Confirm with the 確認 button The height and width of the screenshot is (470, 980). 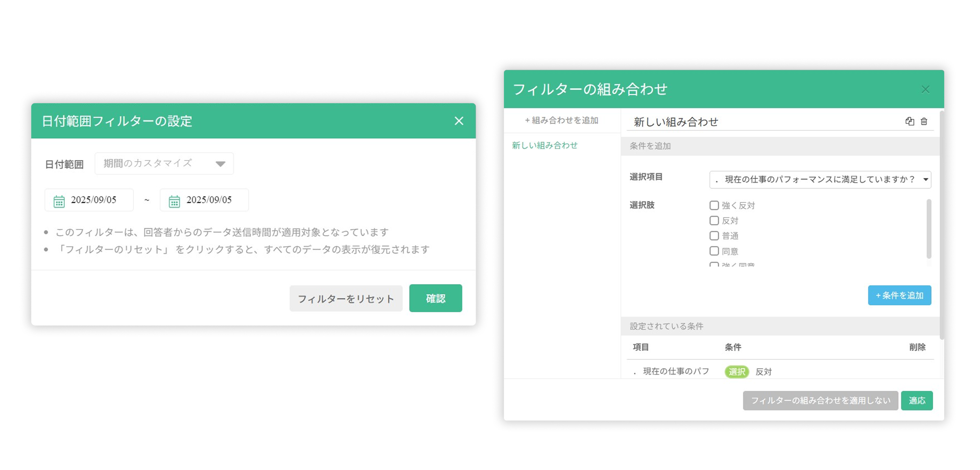(x=435, y=298)
